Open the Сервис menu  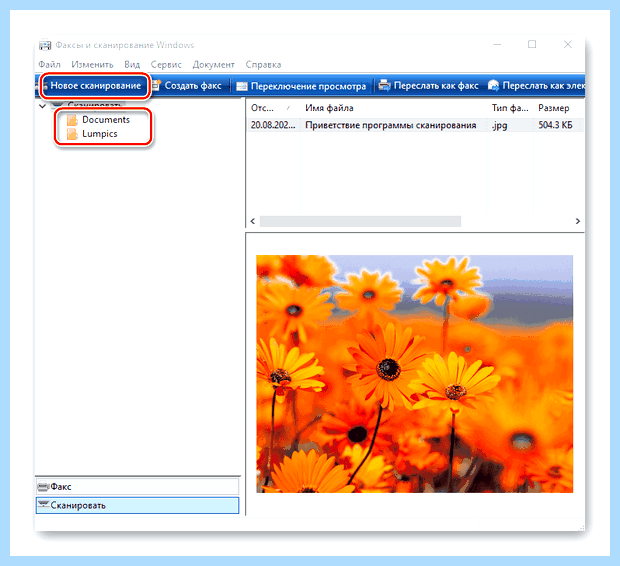click(x=166, y=64)
